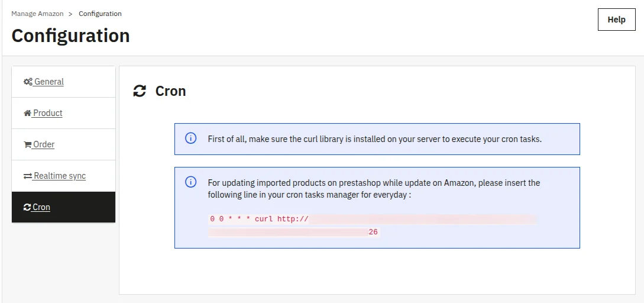The width and height of the screenshot is (644, 303).
Task: Click the Configuration breadcrumb item
Action: (100, 14)
